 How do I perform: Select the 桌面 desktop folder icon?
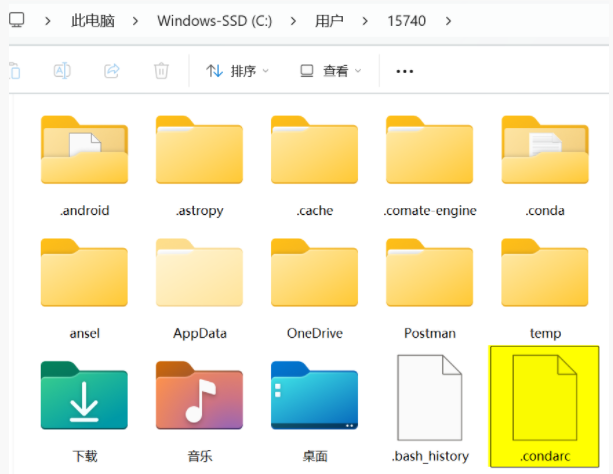tap(314, 395)
